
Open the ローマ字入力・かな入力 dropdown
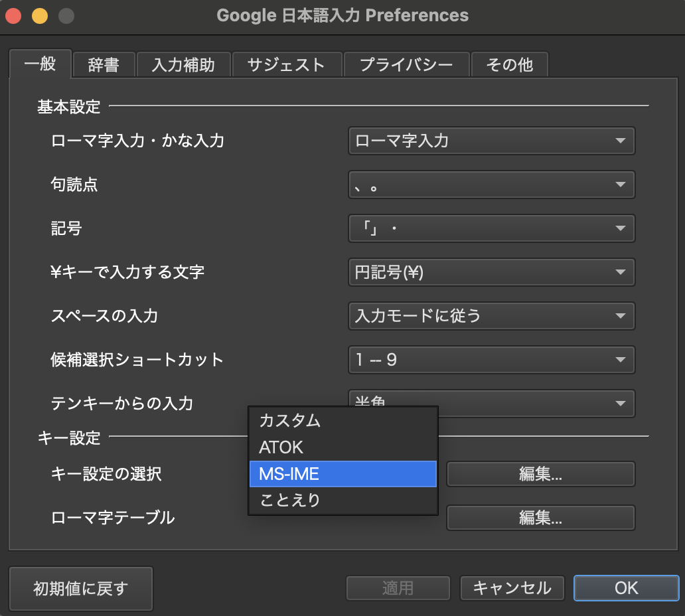click(x=491, y=141)
